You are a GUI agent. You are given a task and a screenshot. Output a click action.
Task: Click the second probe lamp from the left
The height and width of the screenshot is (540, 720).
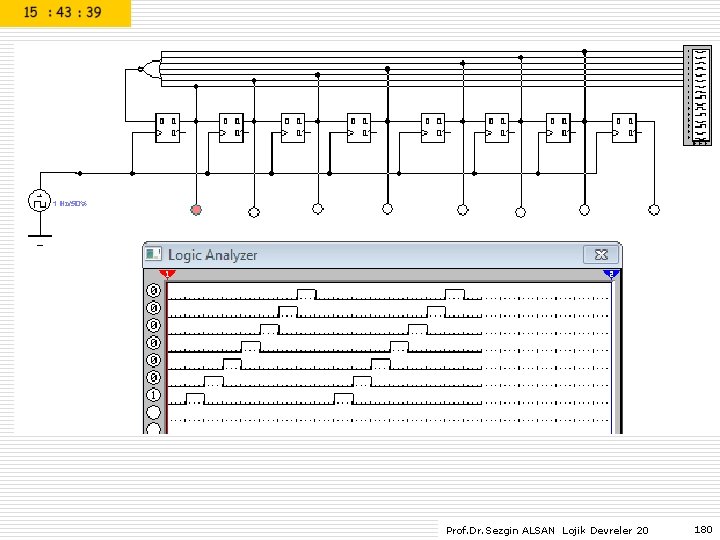tap(254, 212)
